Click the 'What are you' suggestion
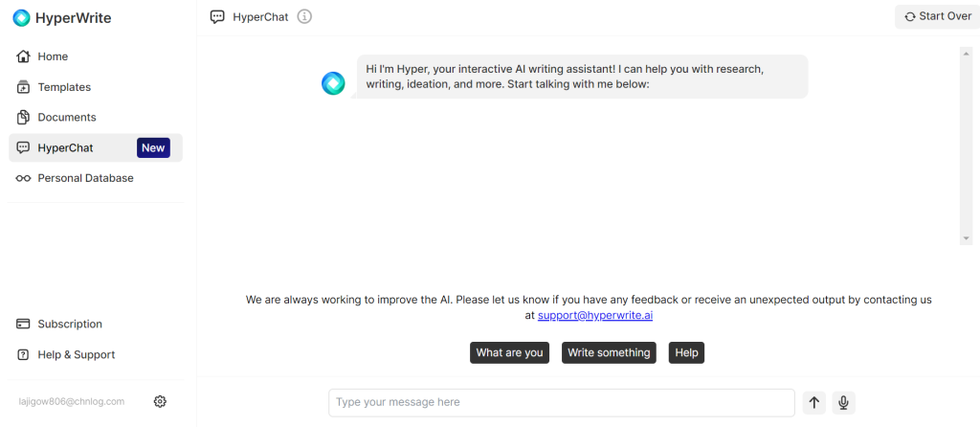Viewport: 980px width, 427px height. (x=509, y=352)
